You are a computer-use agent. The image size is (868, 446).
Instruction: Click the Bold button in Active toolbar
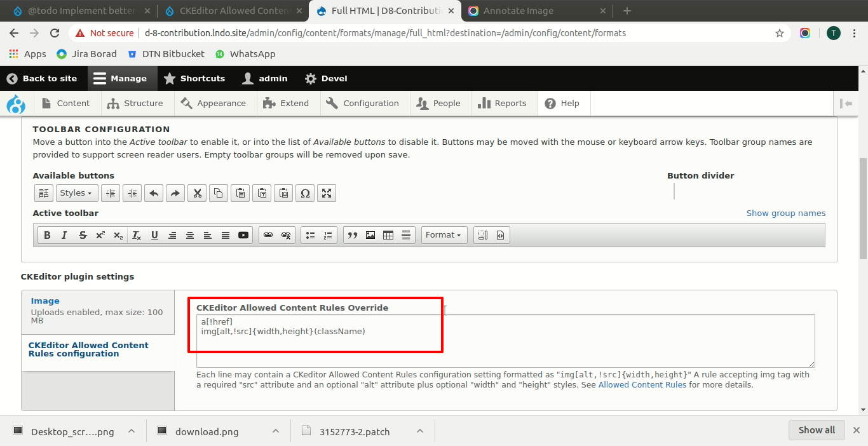tap(47, 235)
